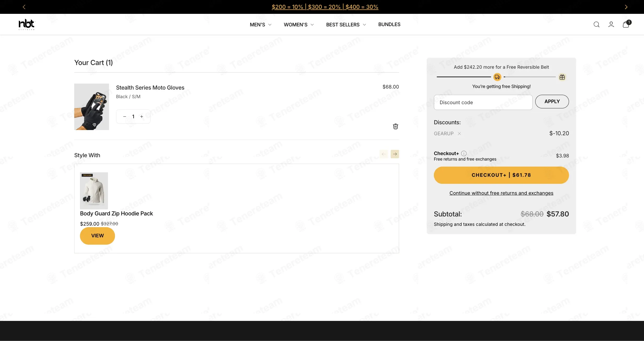Click the $3.98 Checkout+ price

click(x=562, y=156)
